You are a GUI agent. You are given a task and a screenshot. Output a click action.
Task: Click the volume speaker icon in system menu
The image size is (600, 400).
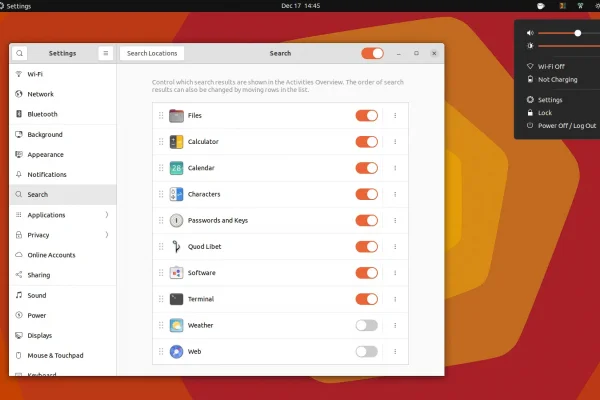tap(530, 33)
